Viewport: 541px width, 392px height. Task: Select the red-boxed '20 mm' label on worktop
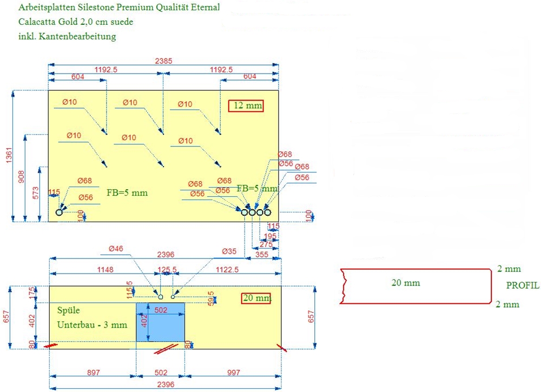(256, 298)
